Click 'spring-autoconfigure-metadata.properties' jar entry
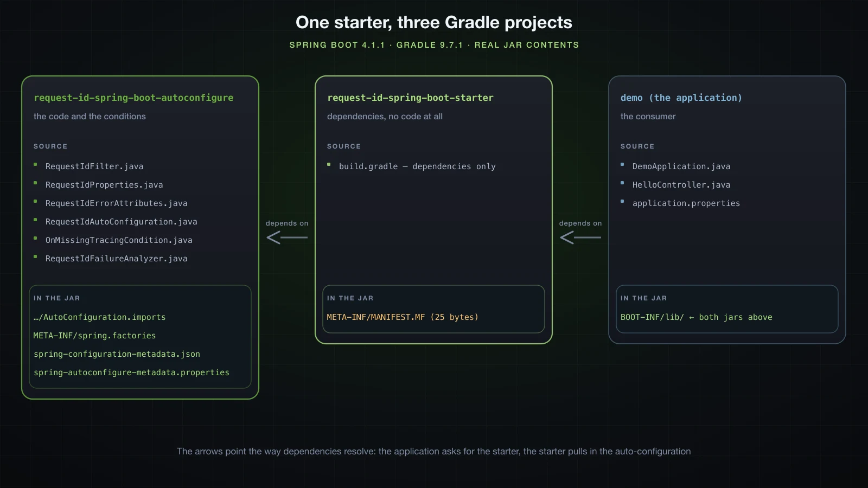868x488 pixels. coord(131,373)
